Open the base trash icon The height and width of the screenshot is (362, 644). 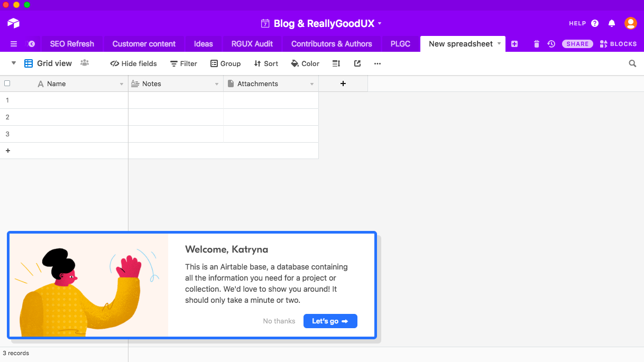(x=537, y=44)
